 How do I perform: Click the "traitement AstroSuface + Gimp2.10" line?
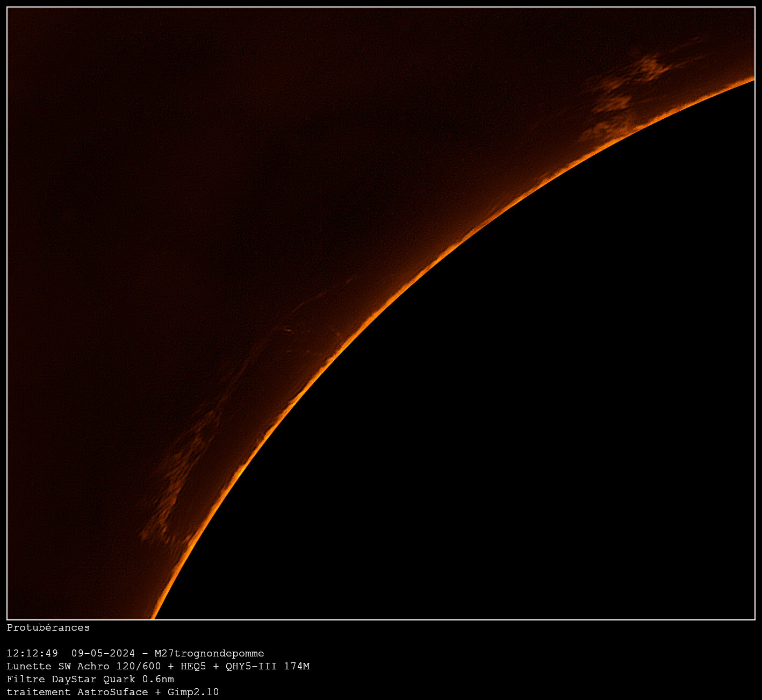[x=113, y=692]
